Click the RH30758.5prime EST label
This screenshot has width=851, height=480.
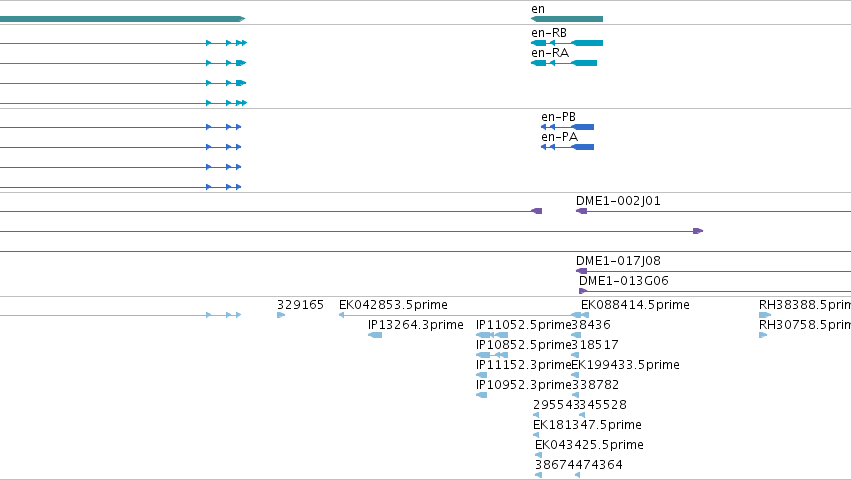[x=805, y=325]
